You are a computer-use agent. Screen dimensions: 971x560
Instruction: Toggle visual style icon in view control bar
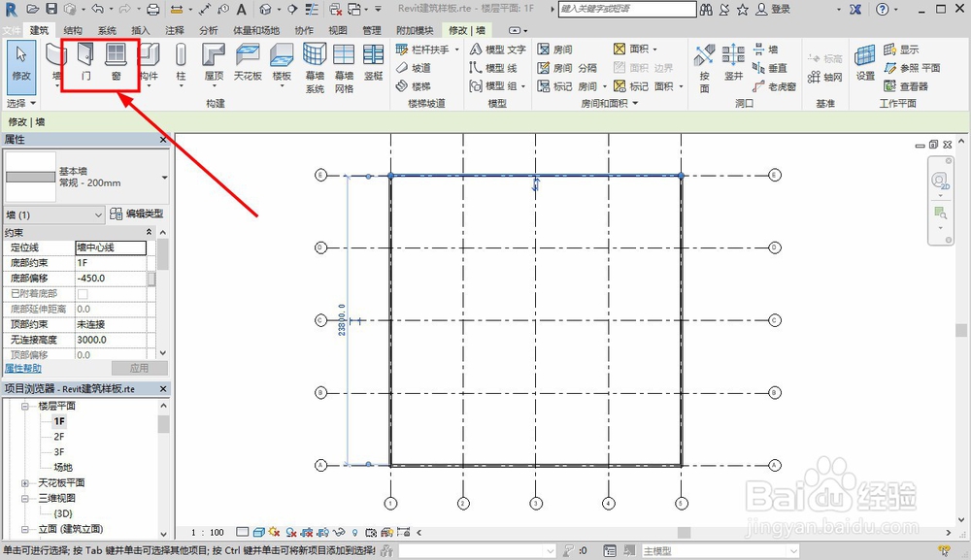coord(259,532)
